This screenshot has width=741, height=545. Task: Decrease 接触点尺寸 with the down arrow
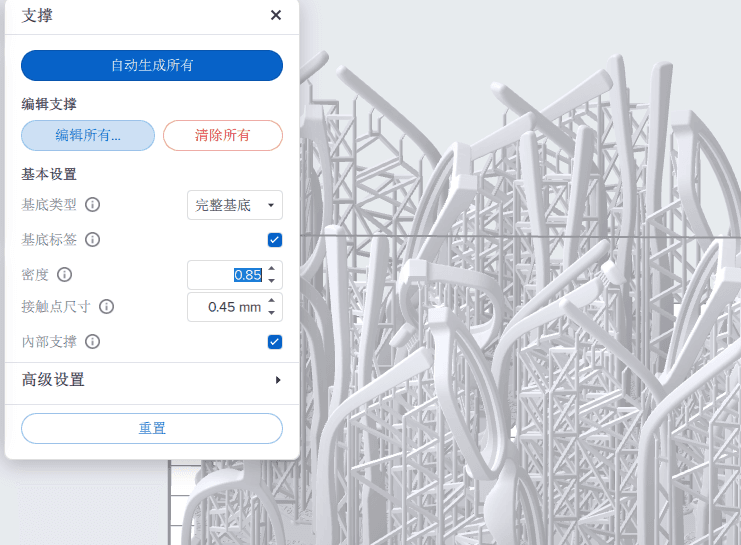272,313
